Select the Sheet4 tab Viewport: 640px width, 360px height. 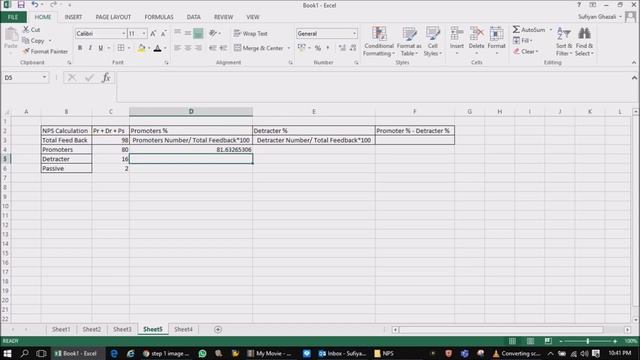click(x=183, y=329)
